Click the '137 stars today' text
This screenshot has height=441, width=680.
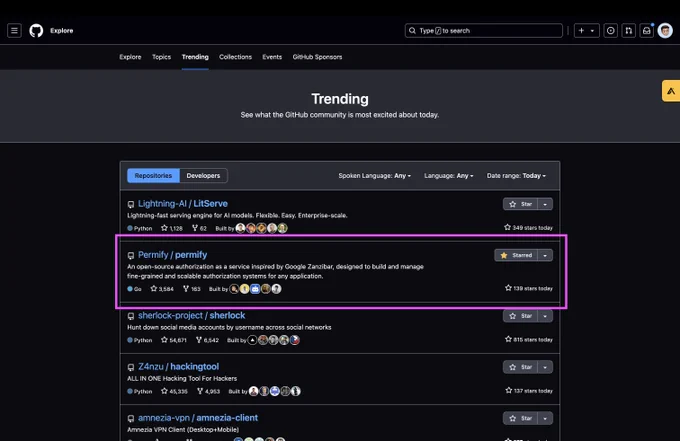click(x=529, y=391)
